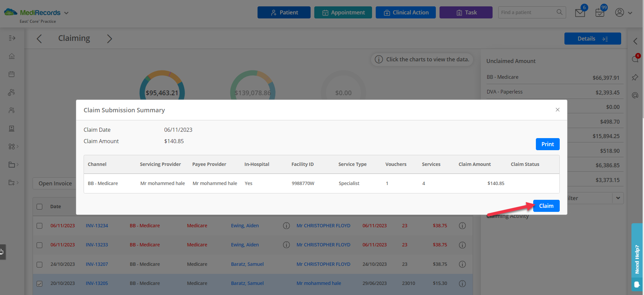This screenshot has width=644, height=295.
Task: Click the left edge print widget icon
Action: (2, 252)
